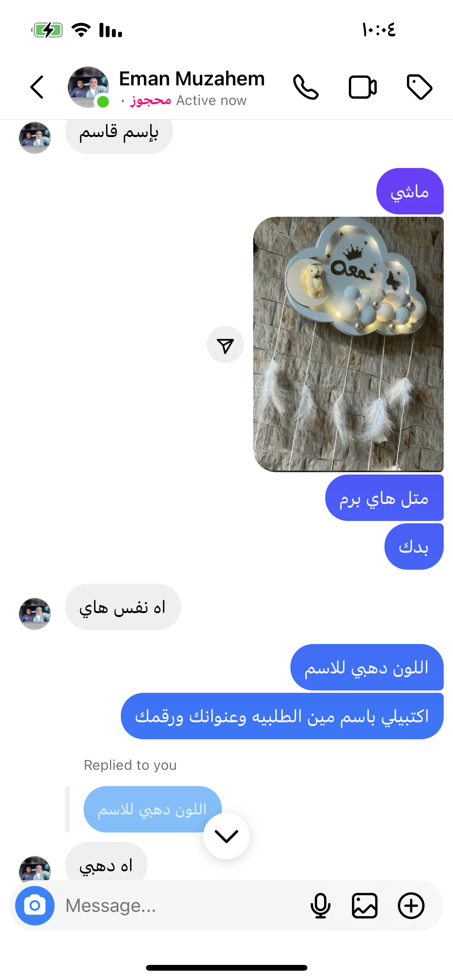This screenshot has width=453, height=980.
Task: Share the cloud photo via forward arrow
Action: tap(225, 344)
